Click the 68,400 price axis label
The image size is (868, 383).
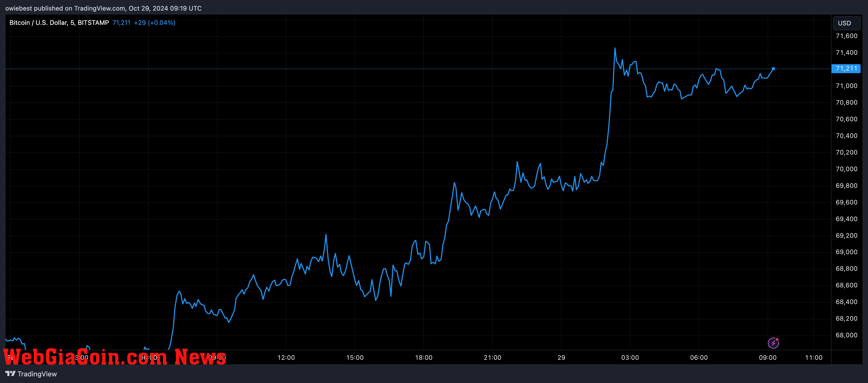(846, 302)
